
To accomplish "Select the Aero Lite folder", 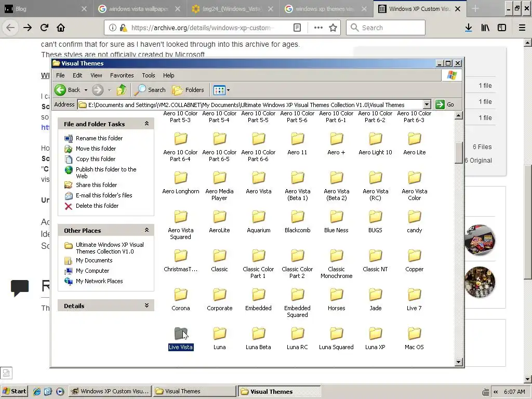I will (x=414, y=144).
